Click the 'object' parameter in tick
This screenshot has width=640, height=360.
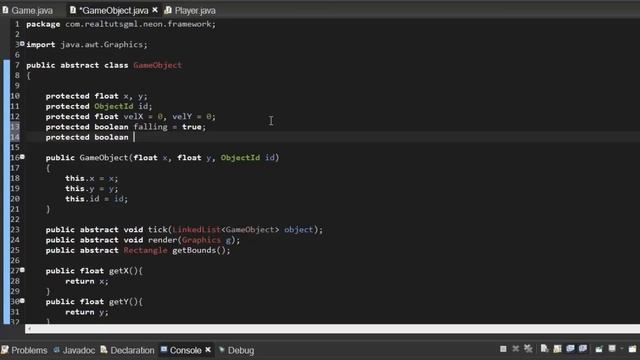pos(298,230)
